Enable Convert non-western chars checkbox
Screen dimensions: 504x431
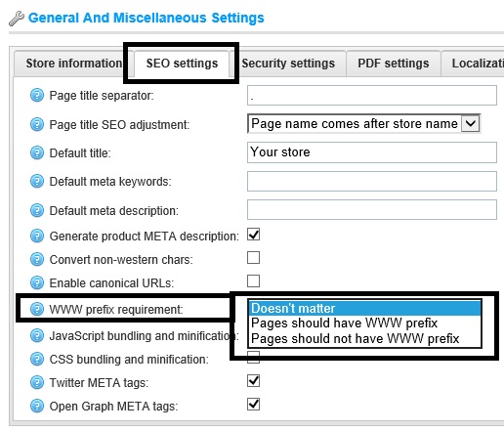tap(253, 257)
